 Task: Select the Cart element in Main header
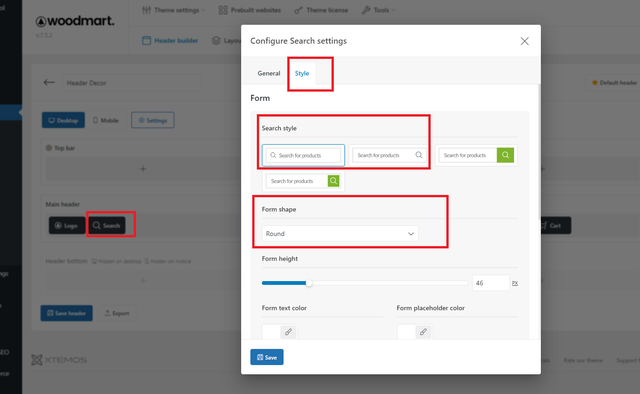pyautogui.click(x=555, y=225)
